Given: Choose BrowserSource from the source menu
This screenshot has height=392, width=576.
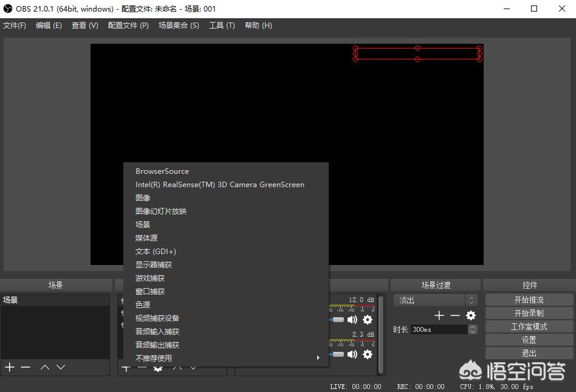Looking at the screenshot, I should click(x=226, y=171).
